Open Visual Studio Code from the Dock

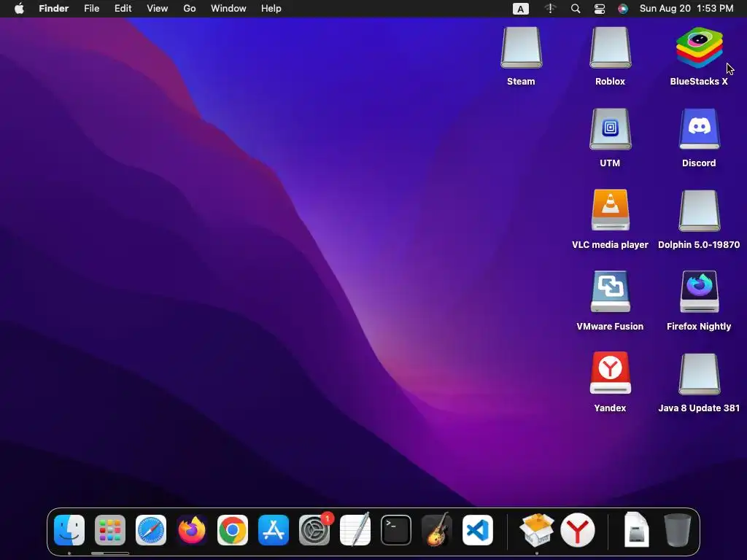click(478, 530)
